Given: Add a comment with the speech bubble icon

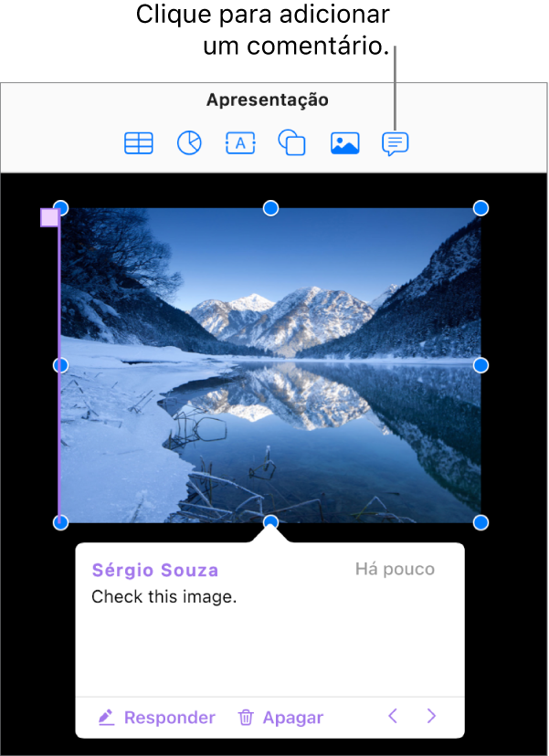Looking at the screenshot, I should (396, 144).
